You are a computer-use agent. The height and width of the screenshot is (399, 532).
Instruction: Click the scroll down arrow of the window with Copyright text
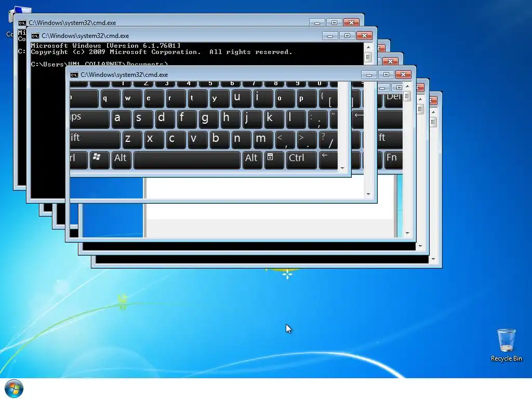click(x=368, y=194)
